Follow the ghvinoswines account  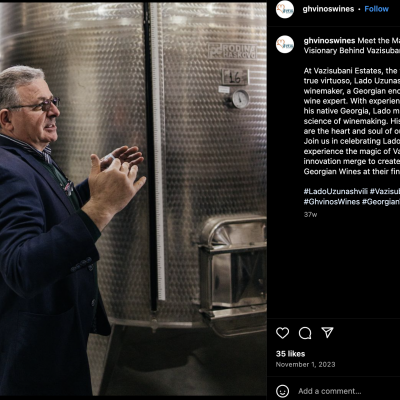(376, 9)
